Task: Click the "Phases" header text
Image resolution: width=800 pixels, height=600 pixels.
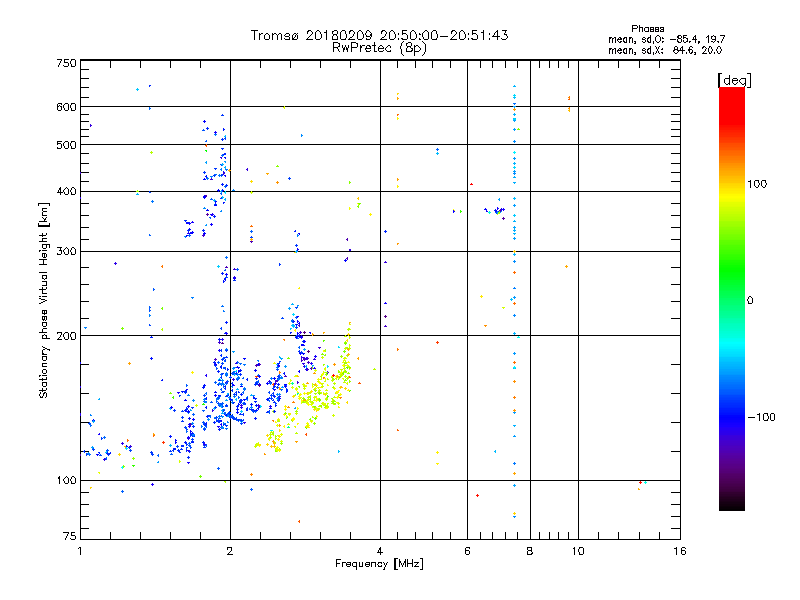Action: coord(647,29)
